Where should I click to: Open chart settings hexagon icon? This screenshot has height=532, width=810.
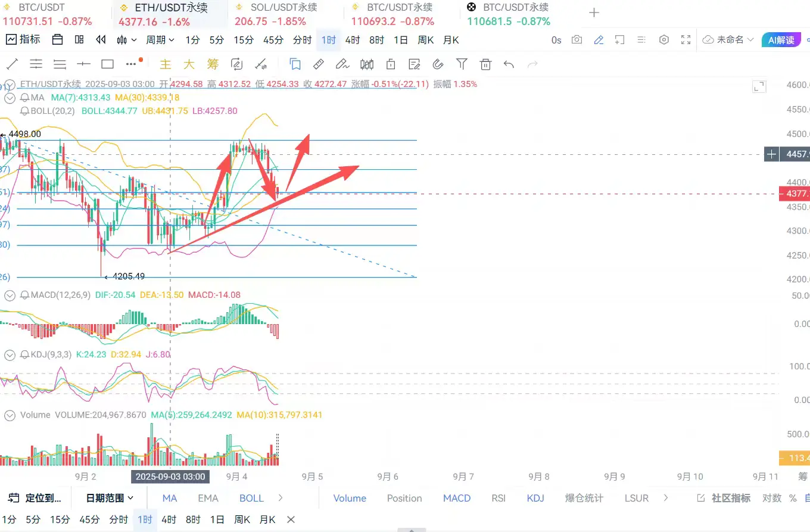point(664,40)
